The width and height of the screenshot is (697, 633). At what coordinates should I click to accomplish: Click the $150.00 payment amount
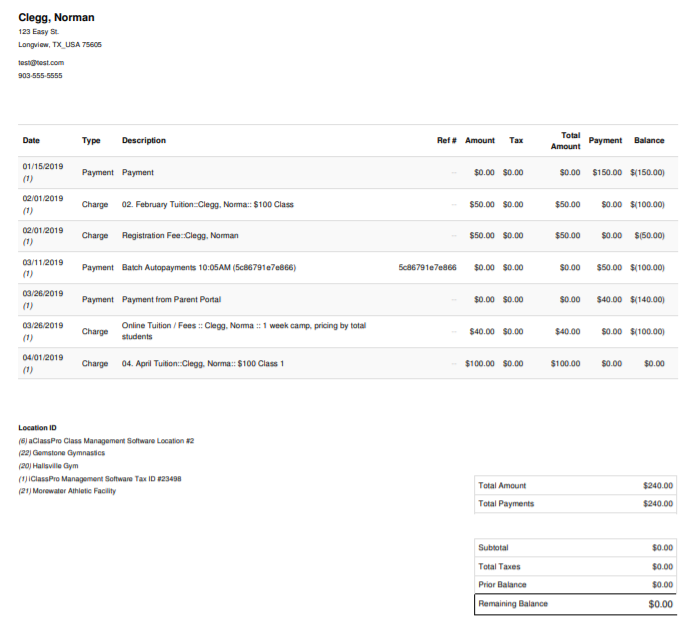click(607, 172)
